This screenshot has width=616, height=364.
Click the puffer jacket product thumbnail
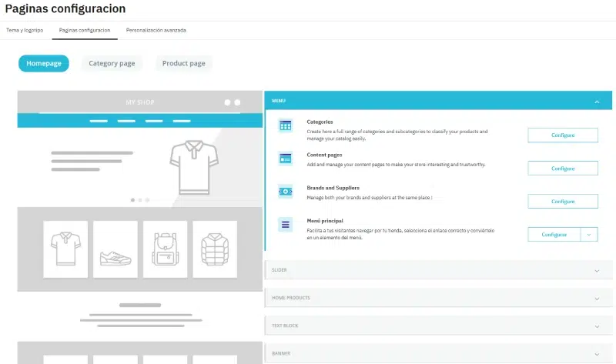click(x=214, y=249)
